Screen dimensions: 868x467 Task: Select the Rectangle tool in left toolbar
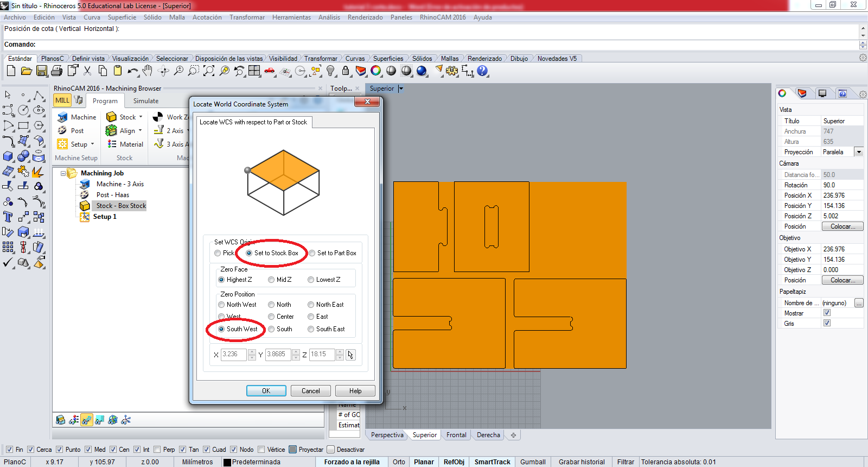(x=23, y=125)
